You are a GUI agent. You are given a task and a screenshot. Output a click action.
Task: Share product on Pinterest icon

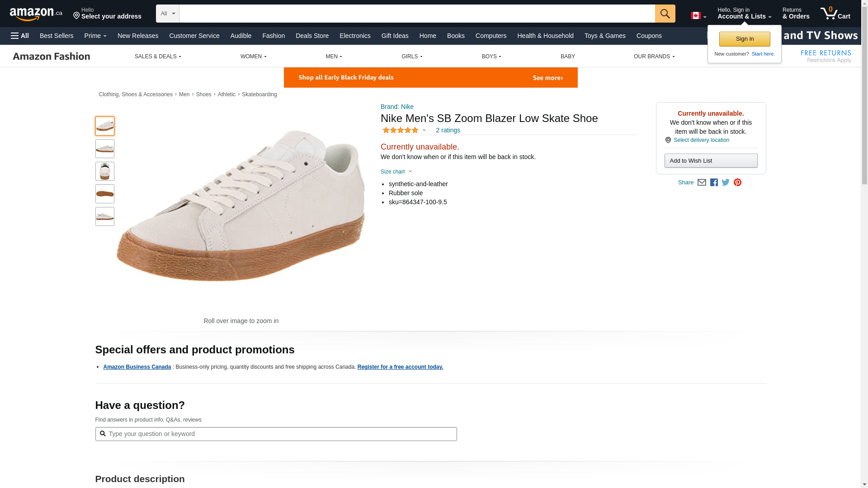click(x=737, y=183)
